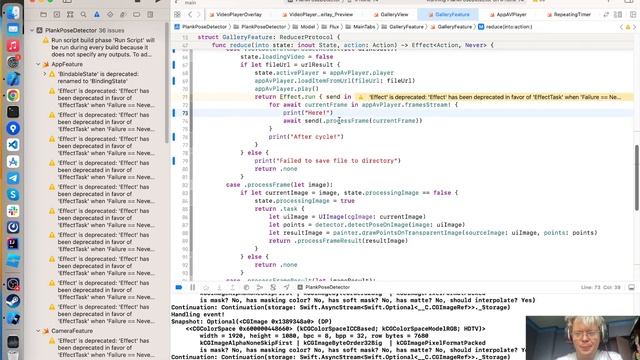
Task: Open the Flux folder breadcrumb
Action: click(330, 27)
